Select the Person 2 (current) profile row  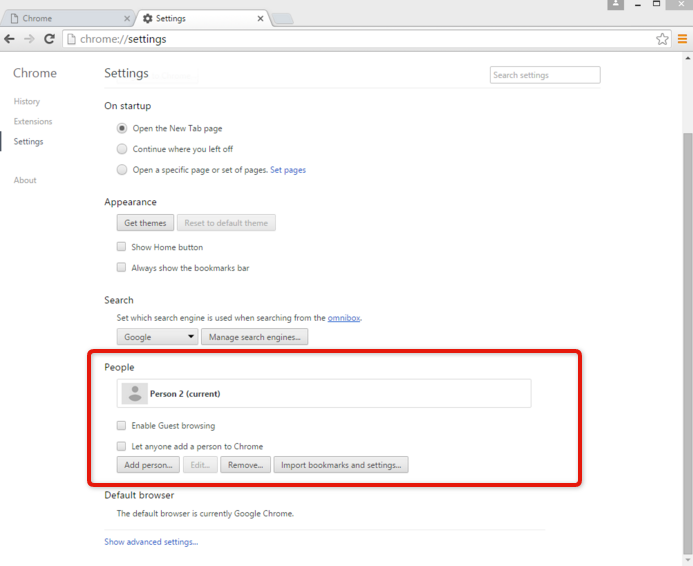(324, 393)
